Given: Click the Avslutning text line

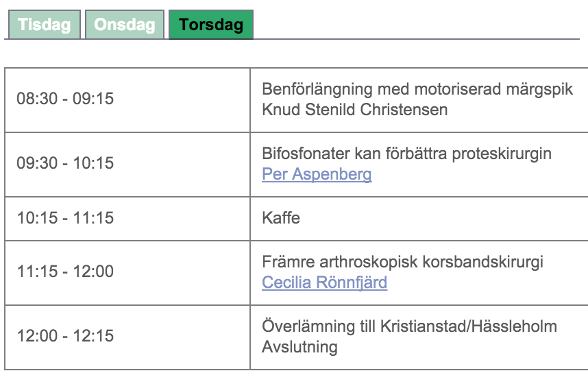Looking at the screenshot, I should 299,347.
